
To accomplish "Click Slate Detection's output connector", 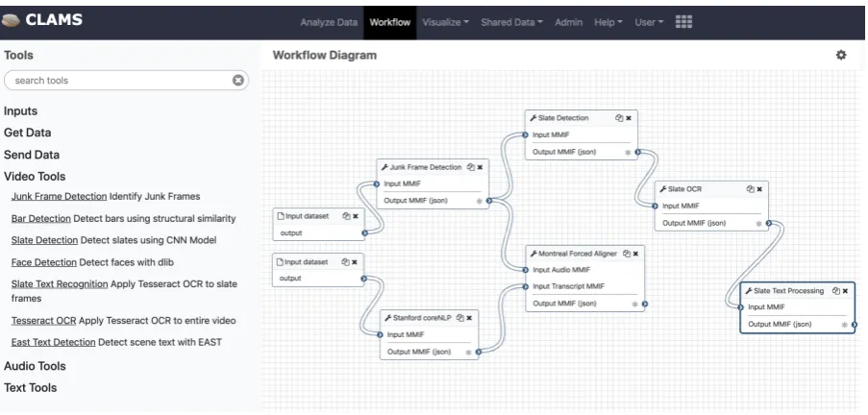I will click(x=637, y=152).
